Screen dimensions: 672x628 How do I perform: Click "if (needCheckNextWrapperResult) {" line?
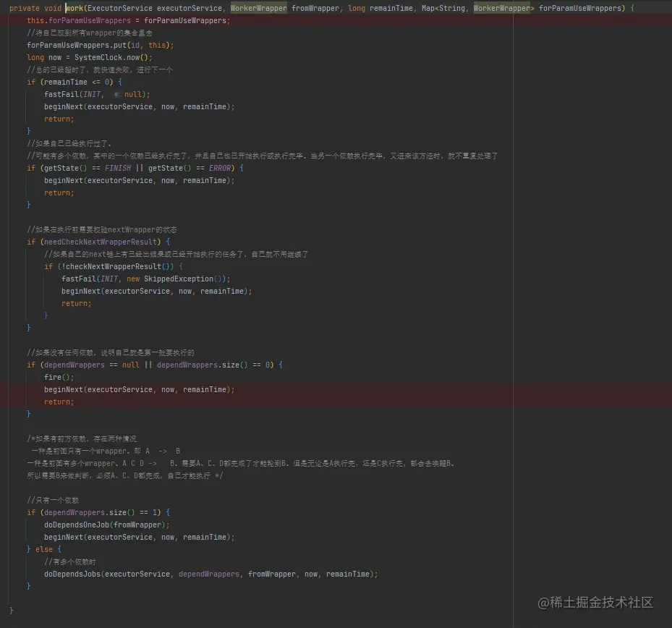(98, 242)
